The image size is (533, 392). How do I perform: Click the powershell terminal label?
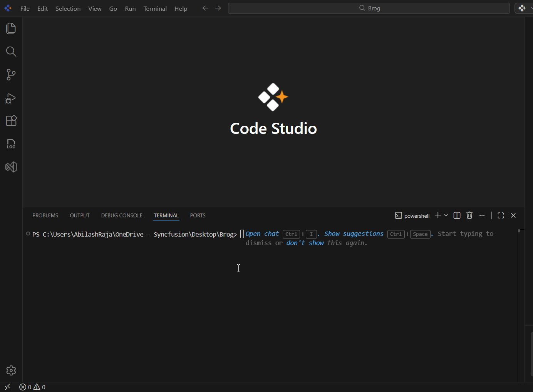[412, 216]
